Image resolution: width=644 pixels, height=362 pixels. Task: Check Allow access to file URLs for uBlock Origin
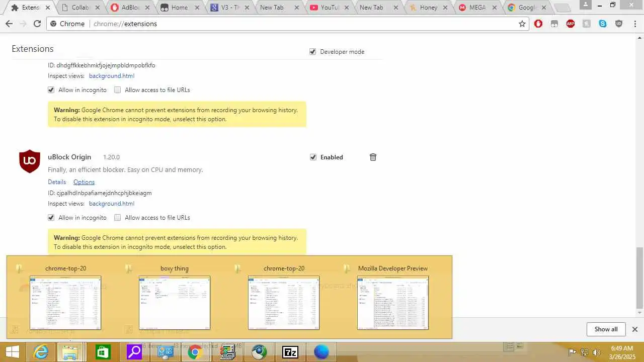pyautogui.click(x=117, y=218)
